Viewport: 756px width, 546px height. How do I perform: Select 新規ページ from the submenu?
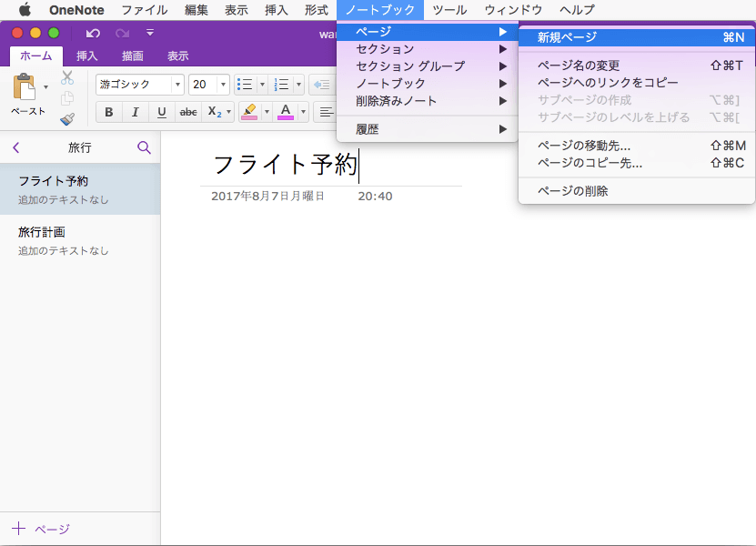pyautogui.click(x=567, y=37)
